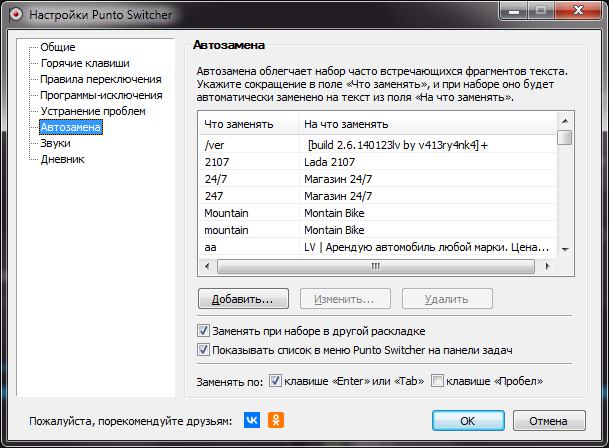Select the Автозамена tree item
The height and width of the screenshot is (448, 609).
tap(71, 127)
